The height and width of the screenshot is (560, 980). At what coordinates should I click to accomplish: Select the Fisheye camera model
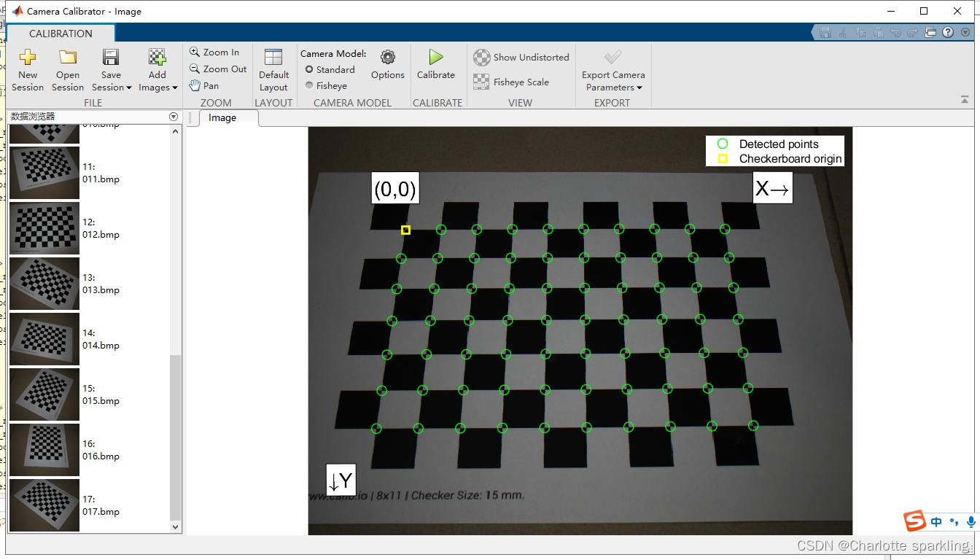[326, 85]
